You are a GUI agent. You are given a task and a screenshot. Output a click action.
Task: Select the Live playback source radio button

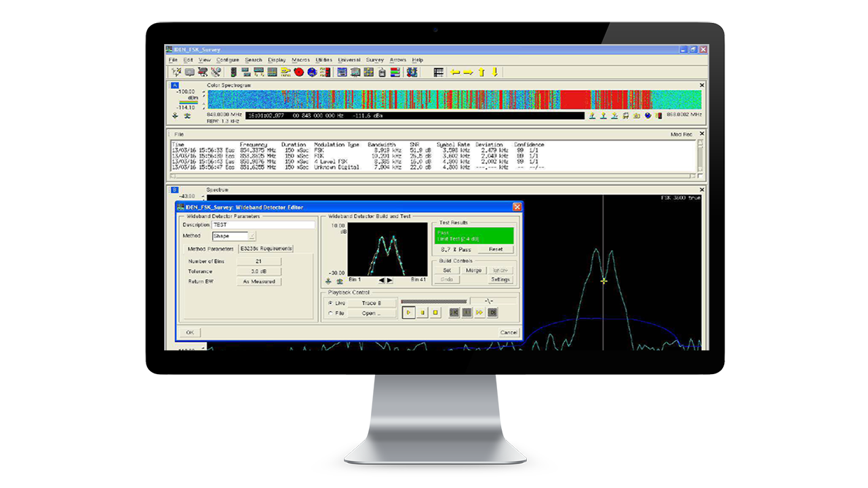pyautogui.click(x=330, y=302)
